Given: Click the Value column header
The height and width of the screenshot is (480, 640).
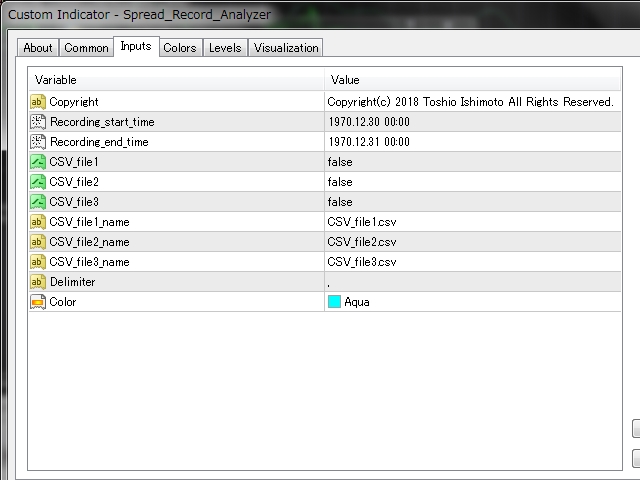Looking at the screenshot, I should 473,80.
